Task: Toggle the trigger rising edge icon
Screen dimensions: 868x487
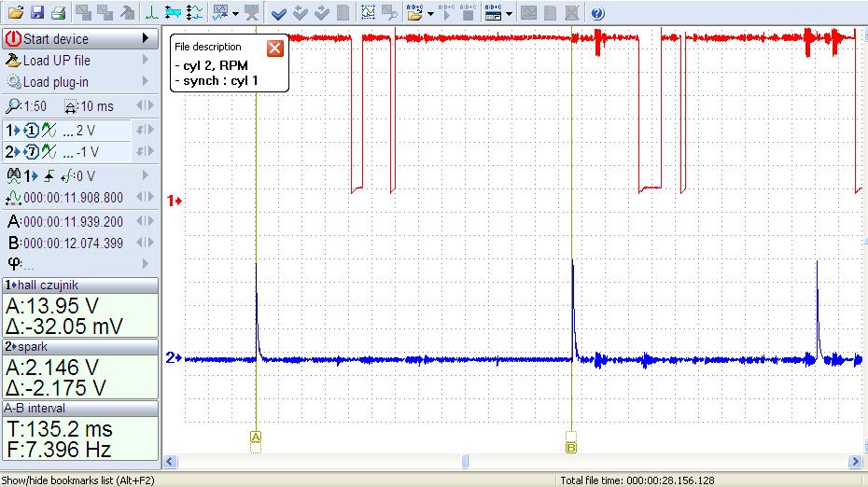Action: click(x=49, y=176)
